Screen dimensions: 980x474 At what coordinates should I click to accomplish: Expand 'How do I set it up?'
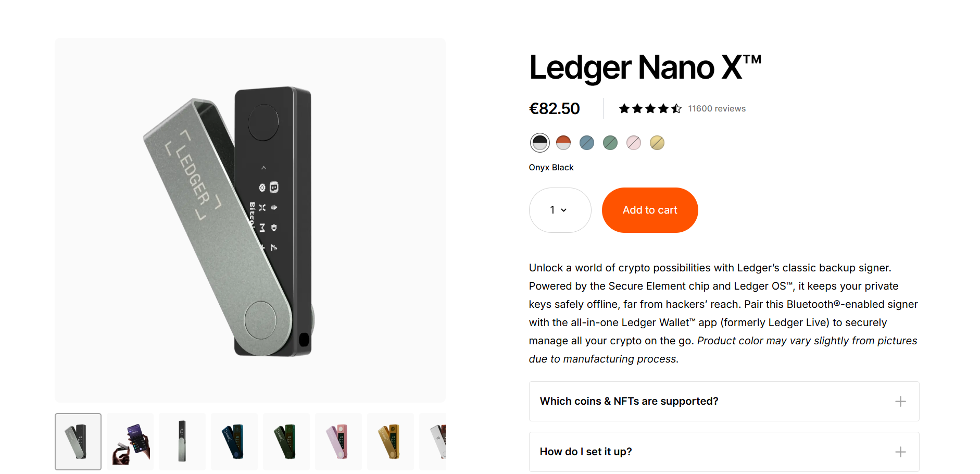tap(585, 452)
